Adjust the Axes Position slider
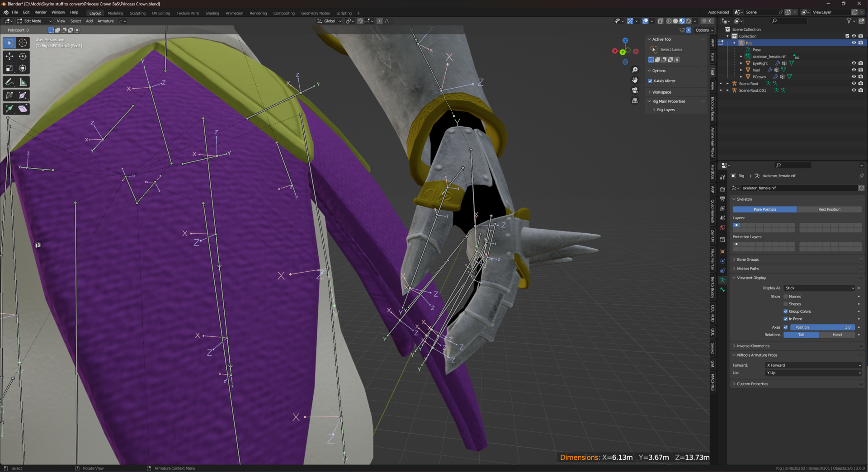The height and width of the screenshot is (472, 868). point(822,327)
